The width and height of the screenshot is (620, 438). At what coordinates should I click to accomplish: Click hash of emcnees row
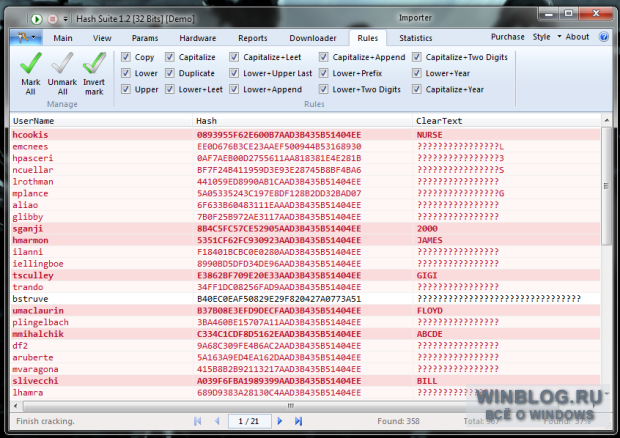(279, 146)
